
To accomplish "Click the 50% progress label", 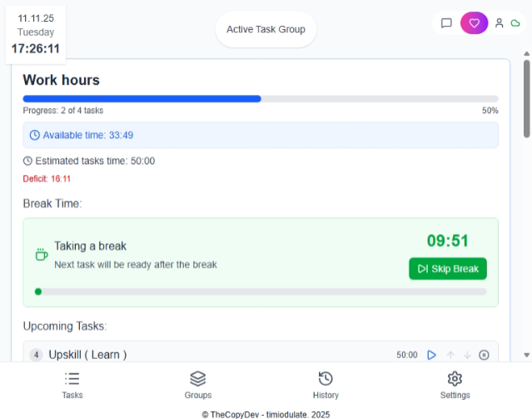I will (490, 111).
